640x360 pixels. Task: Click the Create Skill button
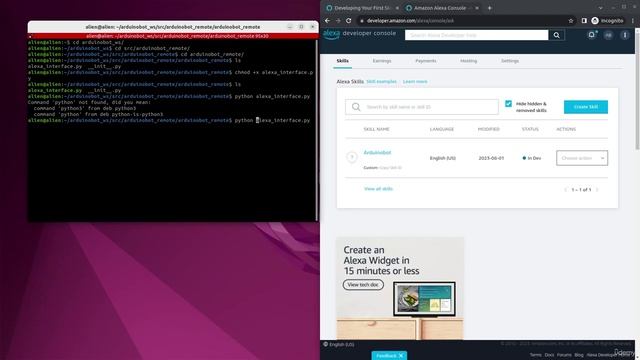(586, 107)
